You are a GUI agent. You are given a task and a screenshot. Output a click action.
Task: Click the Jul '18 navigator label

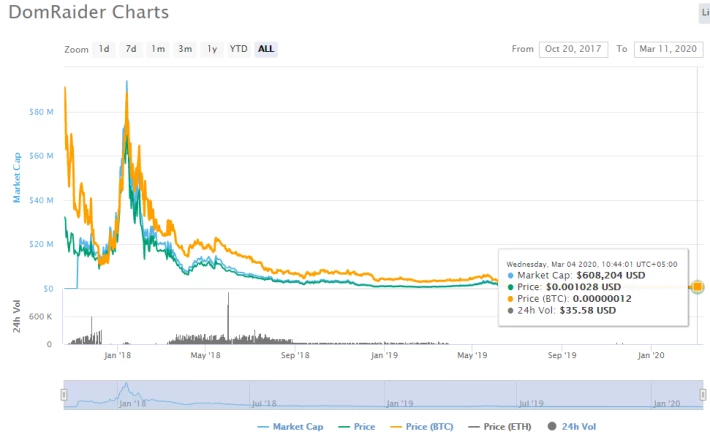point(264,403)
